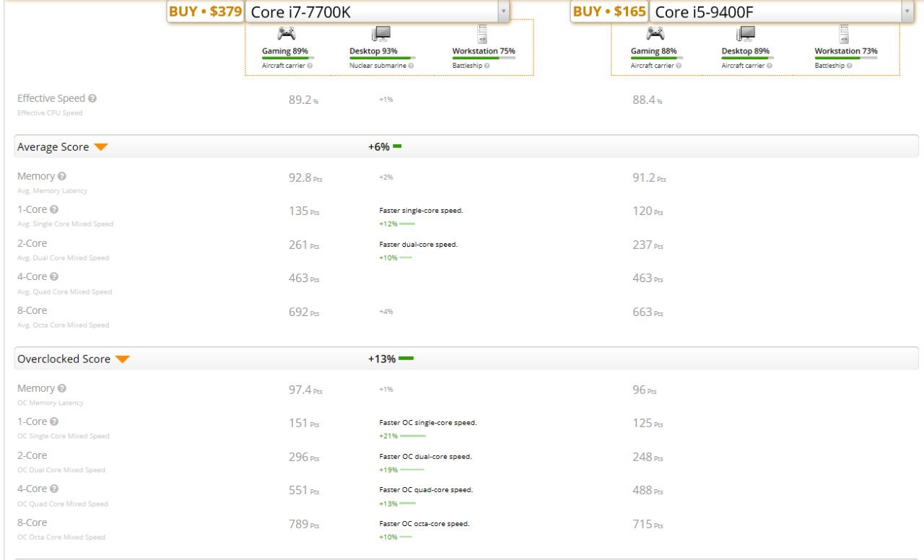The width and height of the screenshot is (924, 560).
Task: Click the 692 Pts octa-core score
Action: pyautogui.click(x=304, y=312)
